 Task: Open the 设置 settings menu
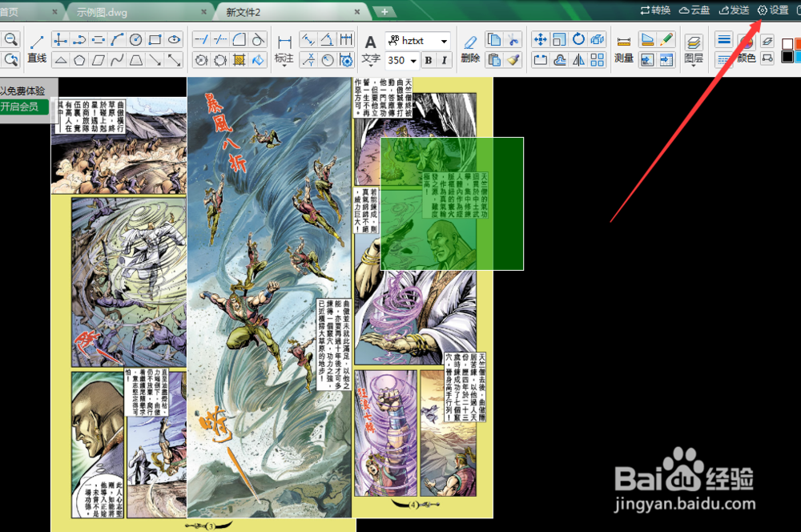(773, 10)
